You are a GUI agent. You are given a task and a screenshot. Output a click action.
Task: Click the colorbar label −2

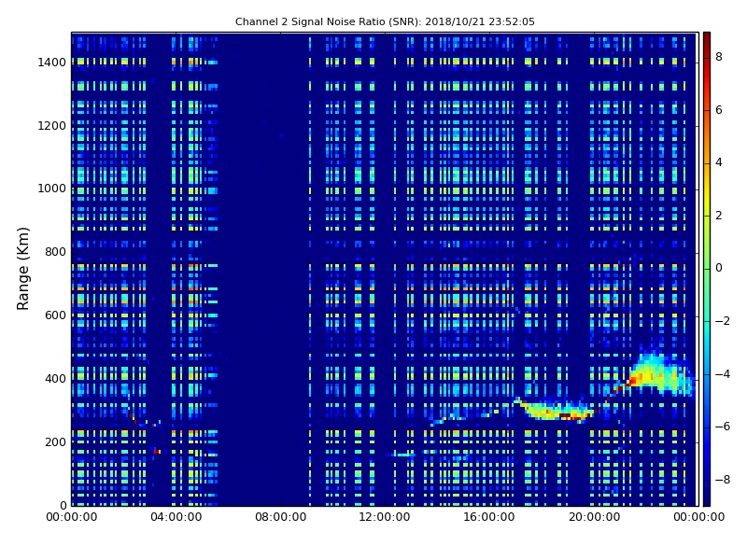(x=722, y=321)
